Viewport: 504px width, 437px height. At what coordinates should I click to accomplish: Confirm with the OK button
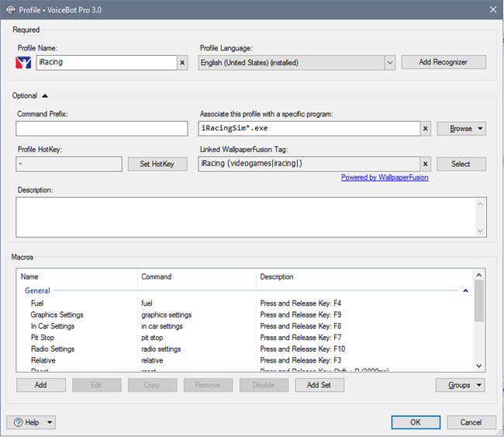pos(416,422)
